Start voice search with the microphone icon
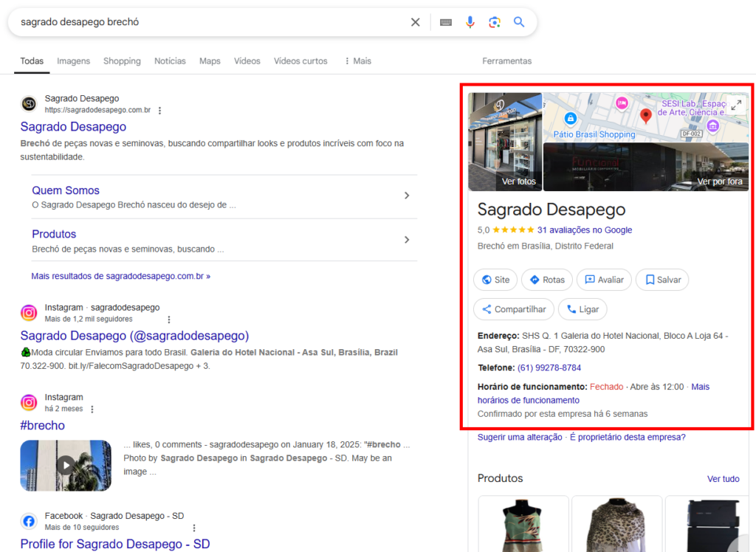 [x=470, y=22]
